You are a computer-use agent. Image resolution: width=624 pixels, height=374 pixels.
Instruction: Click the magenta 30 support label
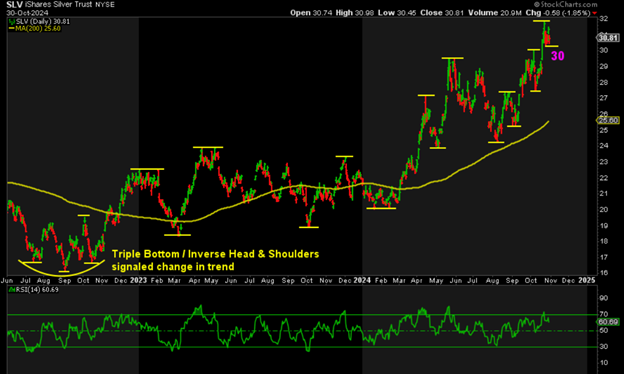point(558,56)
